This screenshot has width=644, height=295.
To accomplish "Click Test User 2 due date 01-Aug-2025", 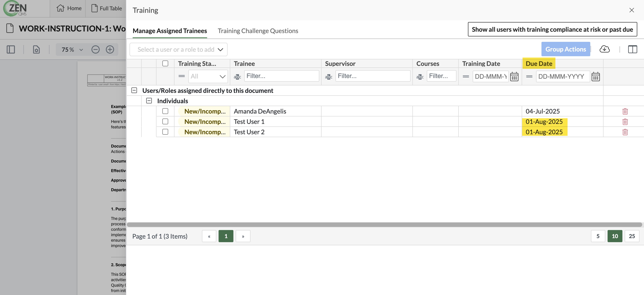I will tap(544, 132).
